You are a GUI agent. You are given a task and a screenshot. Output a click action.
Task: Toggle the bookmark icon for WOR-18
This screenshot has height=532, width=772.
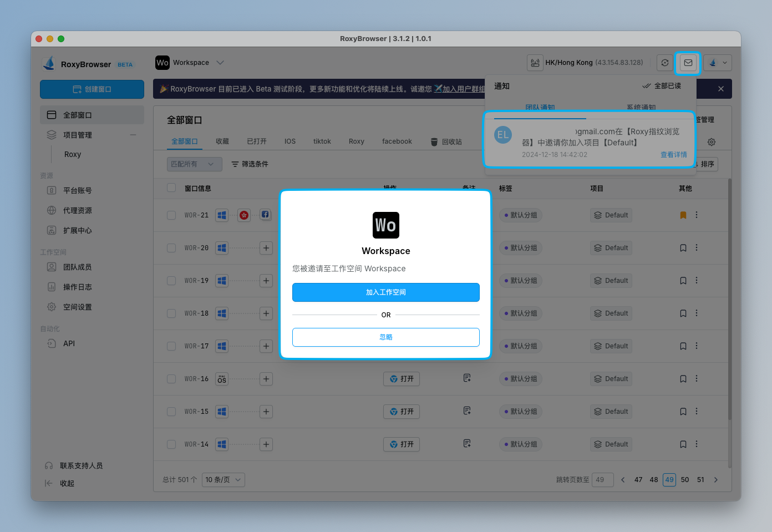[x=683, y=313]
